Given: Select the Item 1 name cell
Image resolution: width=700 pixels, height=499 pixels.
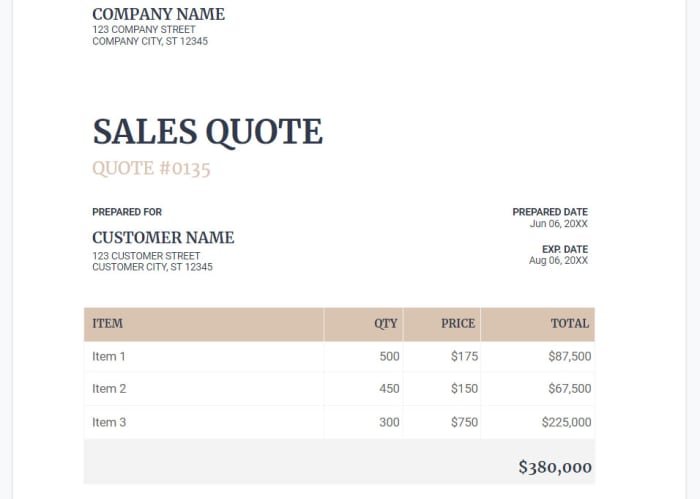Looking at the screenshot, I should [109, 356].
